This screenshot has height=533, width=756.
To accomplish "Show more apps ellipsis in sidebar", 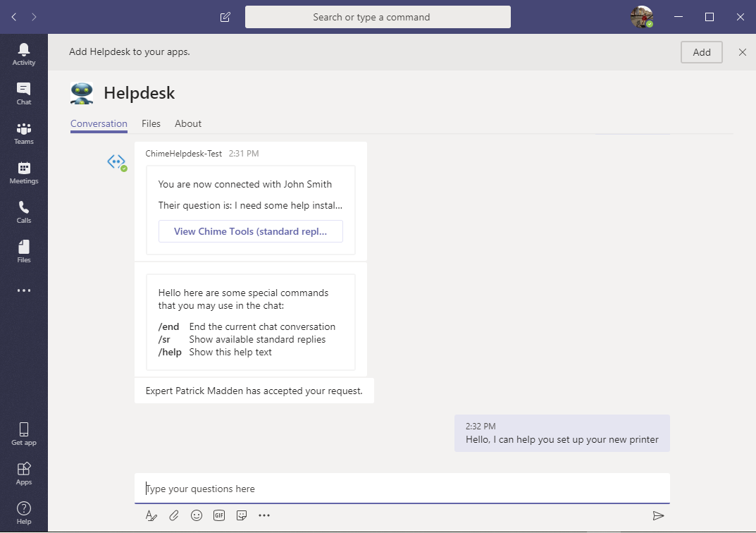I will click(24, 290).
